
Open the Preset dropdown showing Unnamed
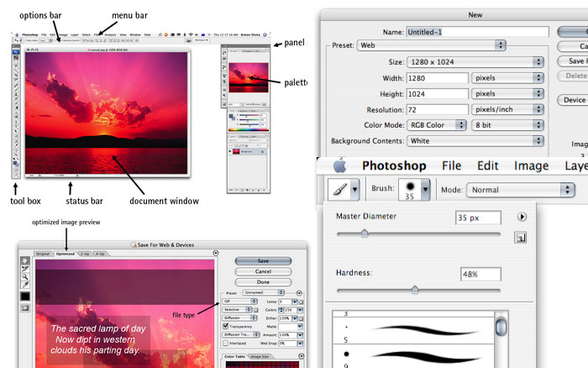point(263,292)
